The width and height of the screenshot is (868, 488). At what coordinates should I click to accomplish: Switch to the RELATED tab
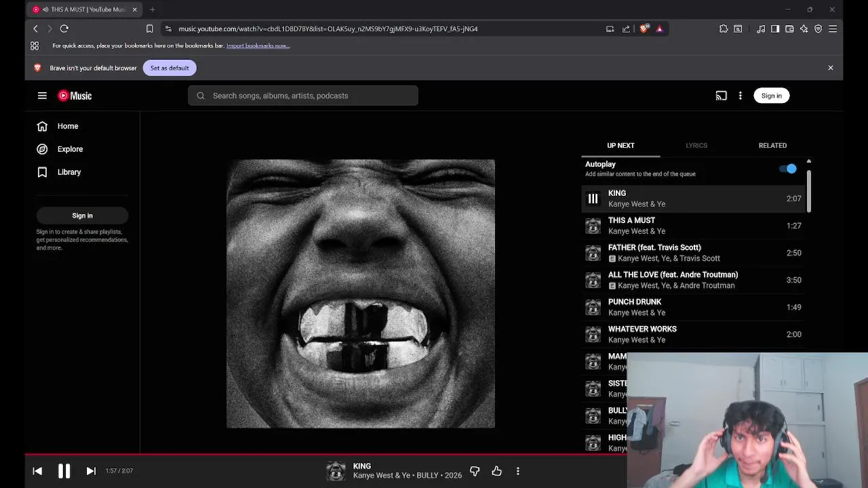point(772,145)
